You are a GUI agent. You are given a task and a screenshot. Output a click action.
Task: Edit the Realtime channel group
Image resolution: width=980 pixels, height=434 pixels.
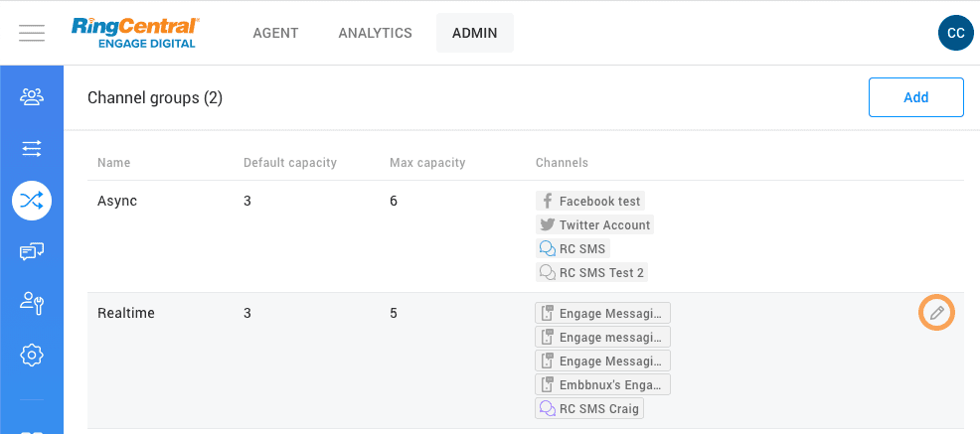click(936, 313)
